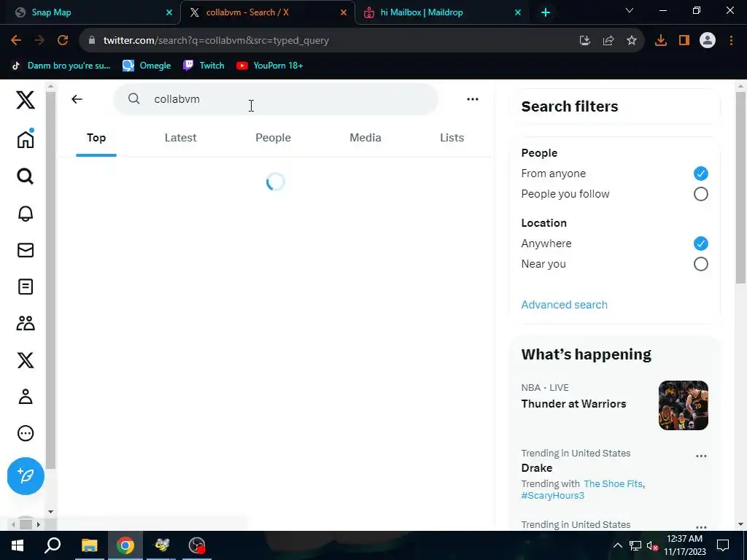This screenshot has width=747, height=560.
Task: Open Explore search icon in sidebar
Action: [26, 176]
